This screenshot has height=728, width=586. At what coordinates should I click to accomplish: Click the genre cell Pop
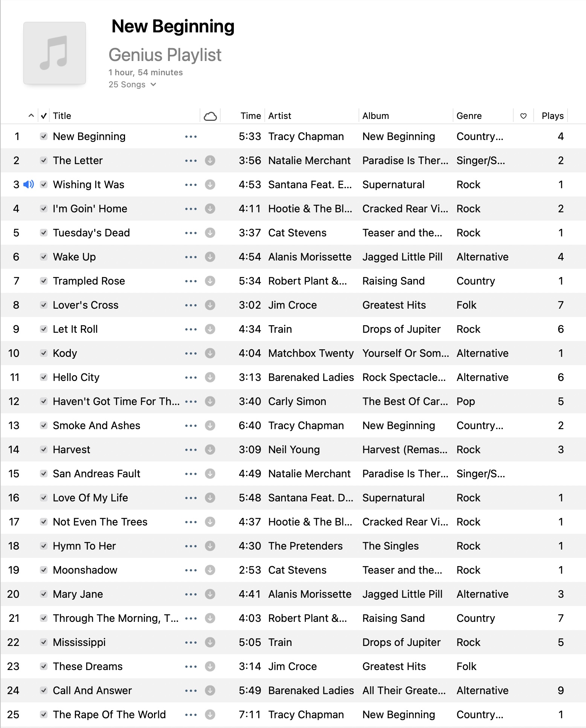tap(466, 401)
